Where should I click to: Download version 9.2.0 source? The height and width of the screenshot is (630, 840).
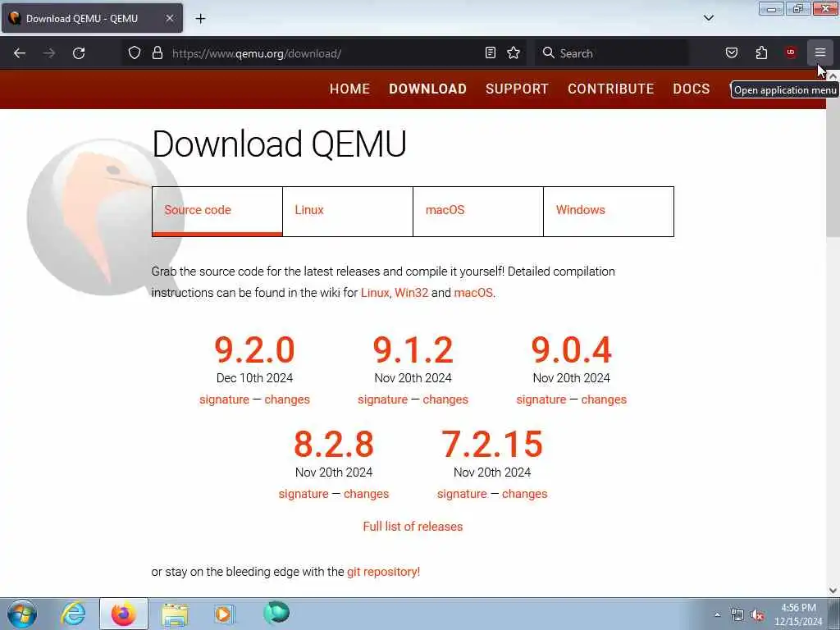(254, 350)
